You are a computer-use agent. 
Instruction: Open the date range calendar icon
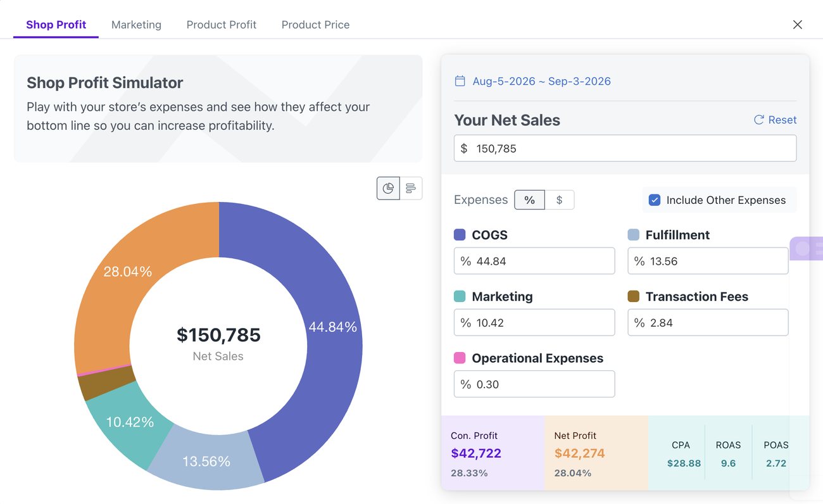point(460,81)
